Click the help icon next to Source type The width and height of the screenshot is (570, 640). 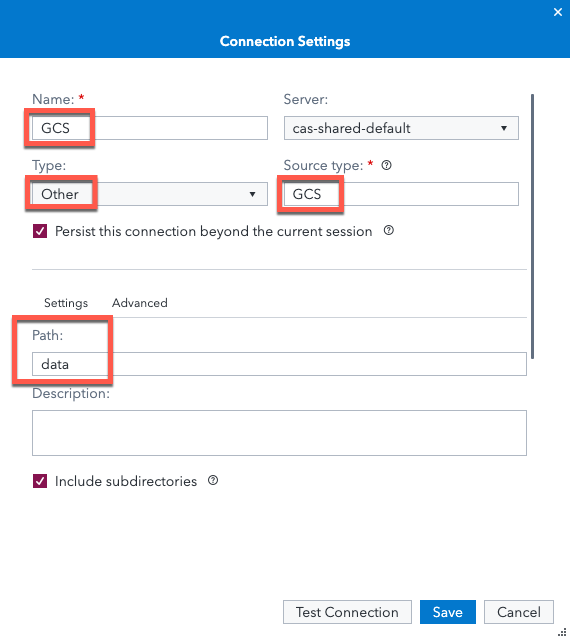[x=386, y=165]
